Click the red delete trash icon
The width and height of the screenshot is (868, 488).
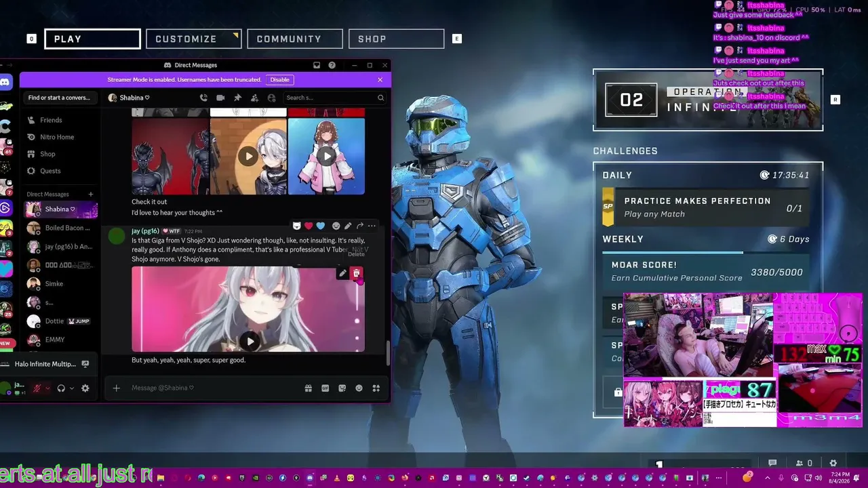pos(356,273)
